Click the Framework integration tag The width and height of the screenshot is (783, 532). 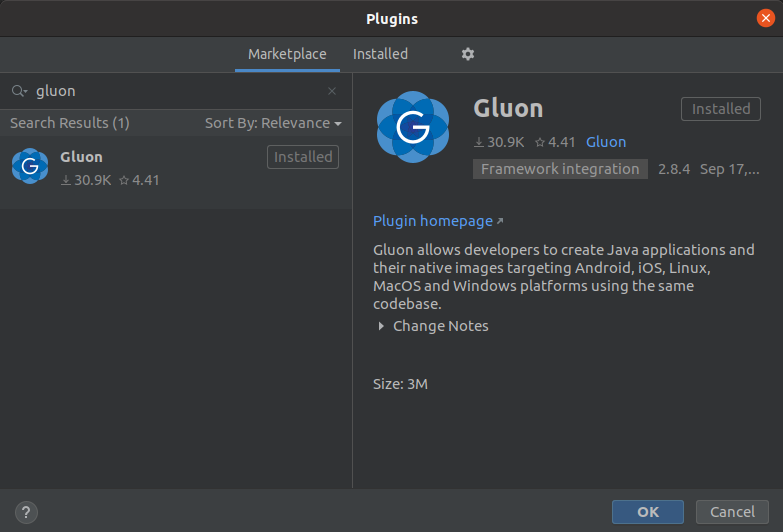(x=560, y=169)
